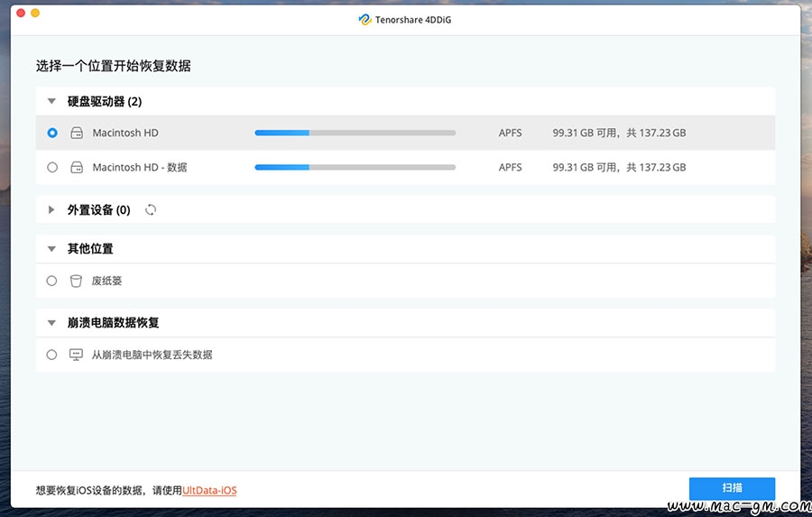Click the Macintosh HD - 数据 storage usage bar
Screen dimensions: 812x517
pyautogui.click(x=355, y=167)
